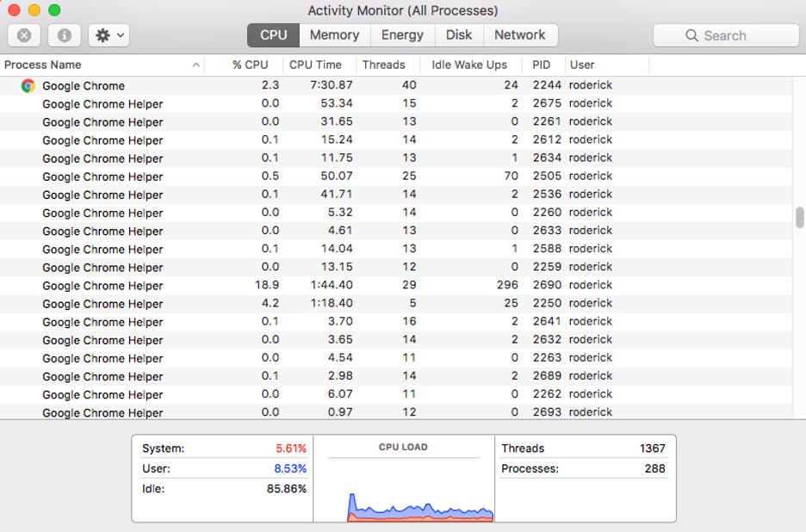806x532 pixels.
Task: Select Chrome Helper row with PID 2675
Action: pos(396,103)
